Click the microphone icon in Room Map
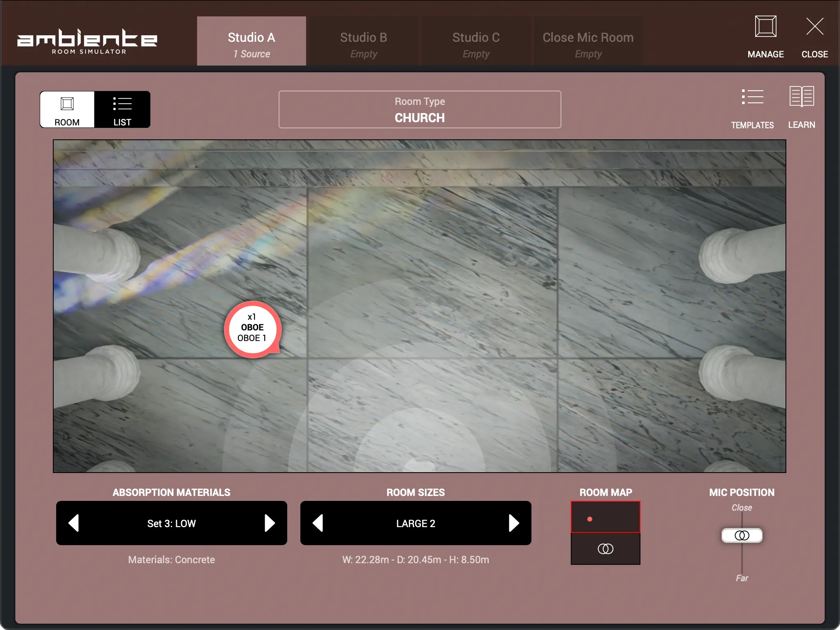The height and width of the screenshot is (630, 840). (605, 548)
